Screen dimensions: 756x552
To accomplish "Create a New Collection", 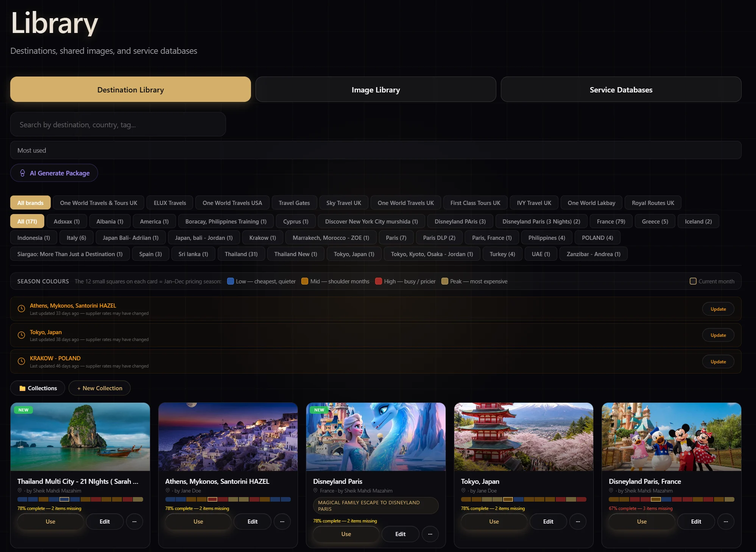I will [100, 388].
